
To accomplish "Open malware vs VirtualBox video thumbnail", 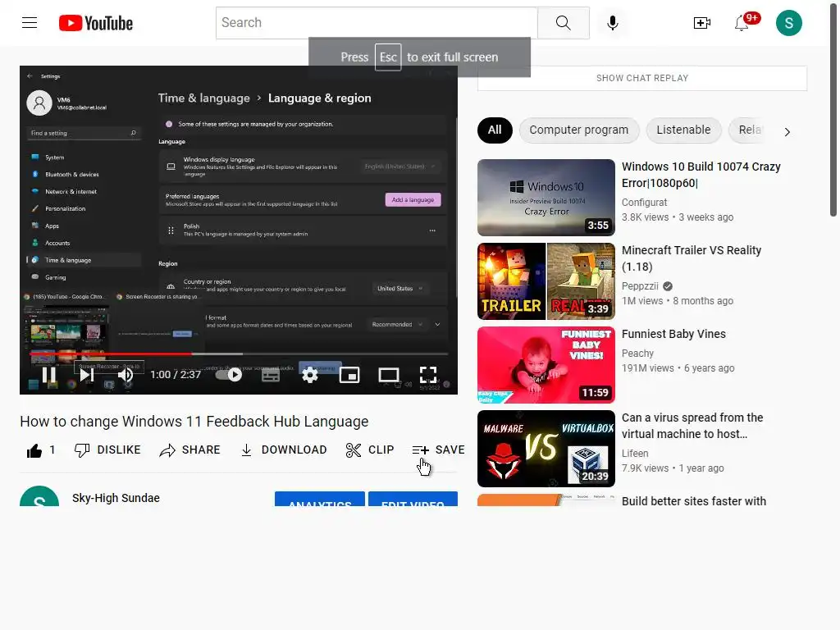I will click(x=546, y=449).
